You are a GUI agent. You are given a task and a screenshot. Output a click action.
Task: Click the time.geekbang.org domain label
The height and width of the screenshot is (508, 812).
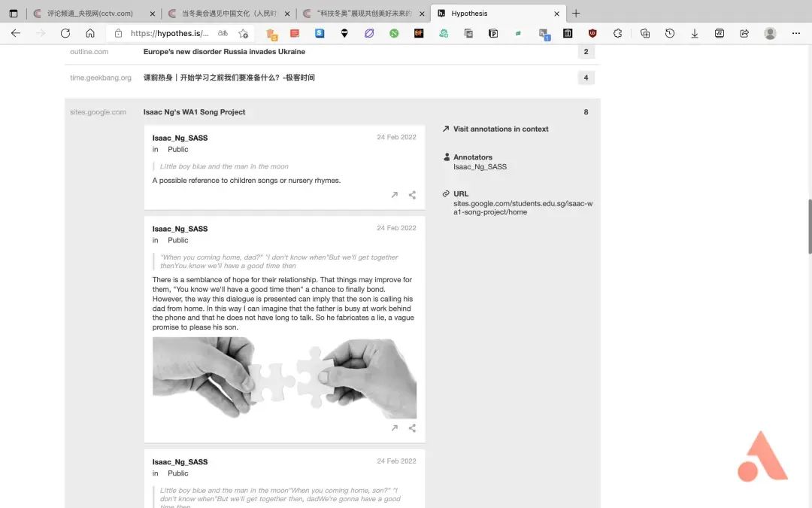click(101, 78)
